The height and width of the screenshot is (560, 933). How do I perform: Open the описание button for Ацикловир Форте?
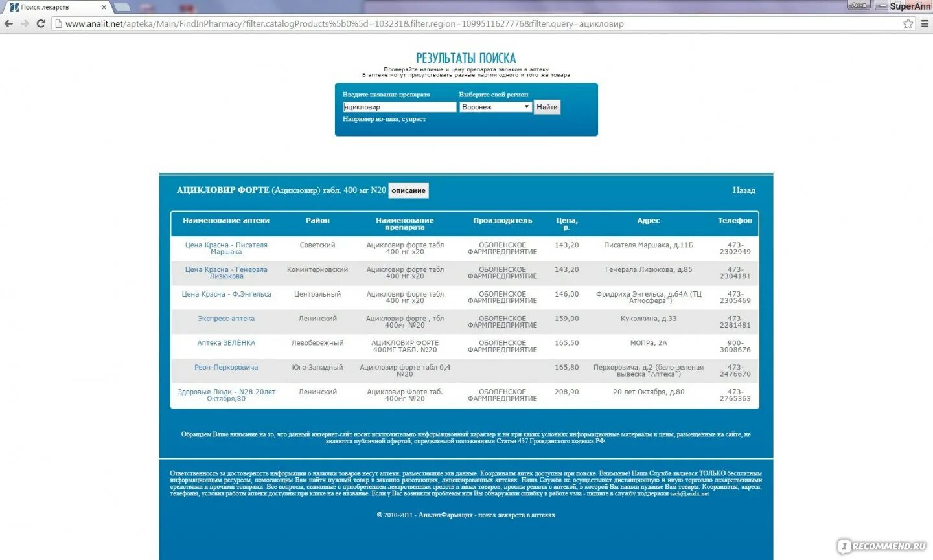(408, 190)
